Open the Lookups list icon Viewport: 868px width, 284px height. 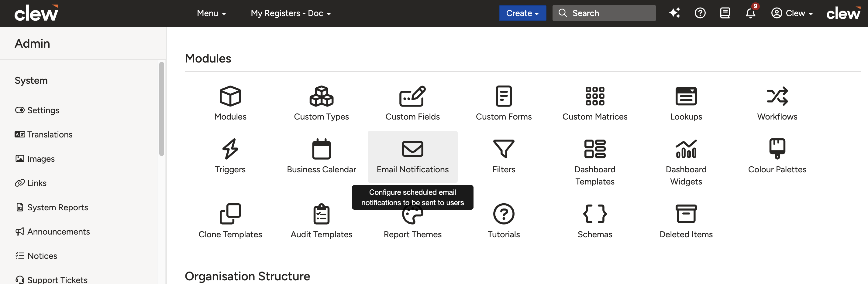(x=686, y=96)
